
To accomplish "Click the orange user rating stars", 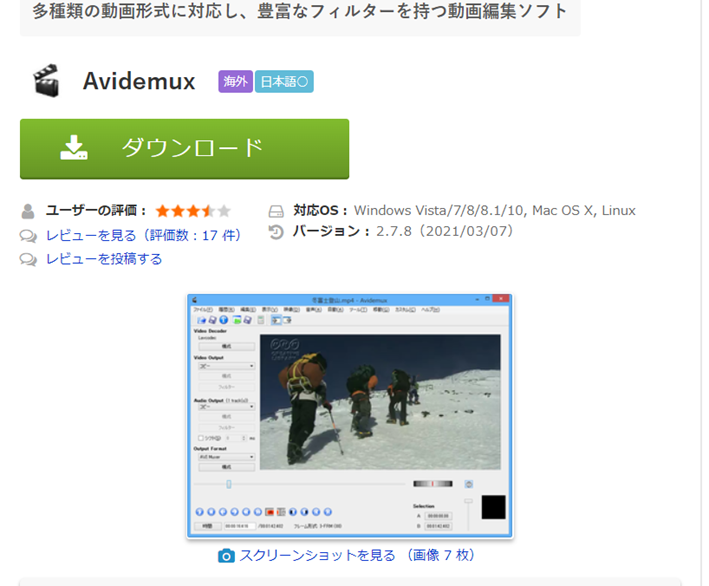I will click(193, 211).
